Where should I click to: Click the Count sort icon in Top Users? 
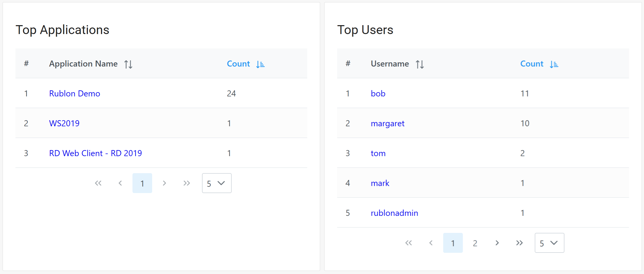pyautogui.click(x=554, y=64)
